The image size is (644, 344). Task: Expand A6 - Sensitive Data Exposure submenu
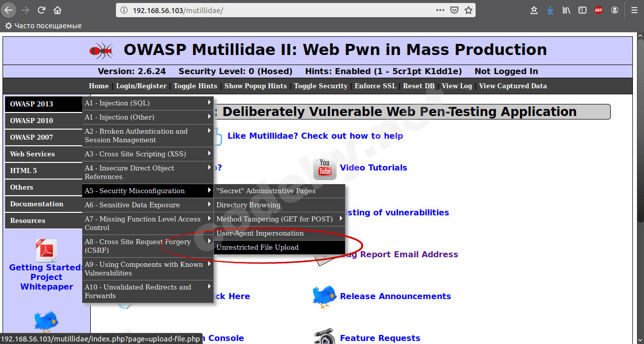148,205
